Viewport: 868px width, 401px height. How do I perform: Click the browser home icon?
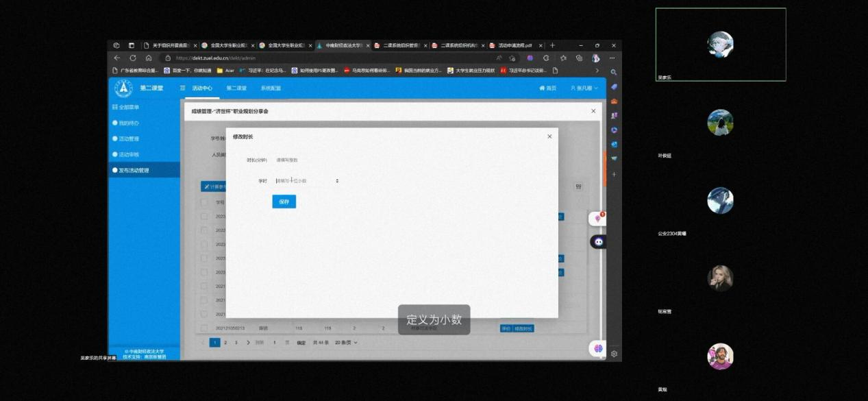149,58
